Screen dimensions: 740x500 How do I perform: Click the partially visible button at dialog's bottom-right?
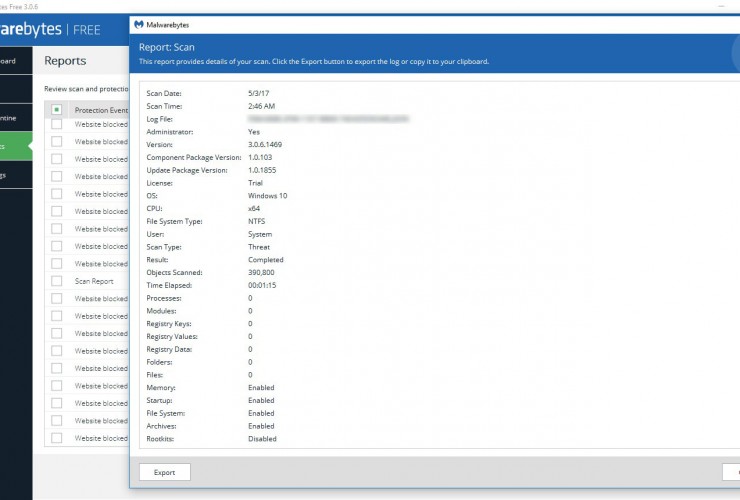click(731, 472)
